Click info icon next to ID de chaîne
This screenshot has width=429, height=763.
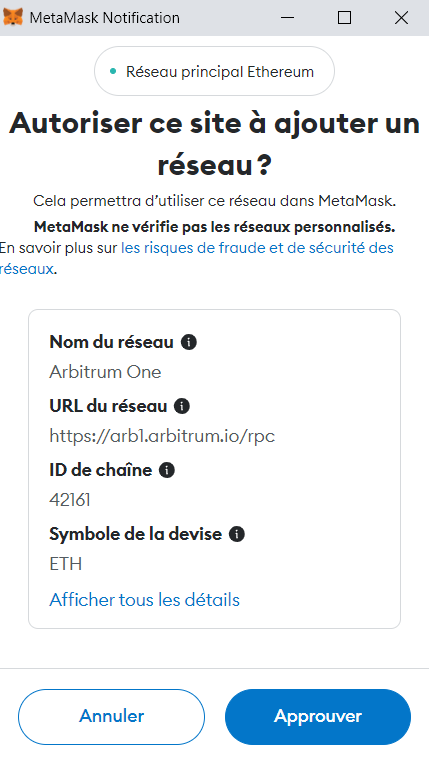coord(167,470)
